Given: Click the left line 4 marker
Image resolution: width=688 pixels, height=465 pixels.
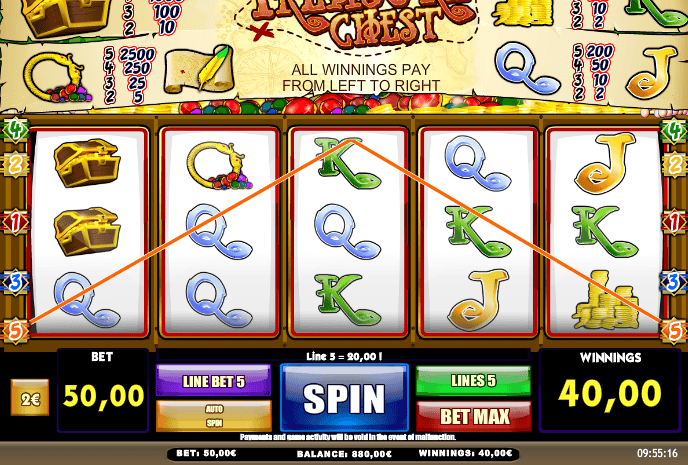Looking at the screenshot, I should pos(15,130).
